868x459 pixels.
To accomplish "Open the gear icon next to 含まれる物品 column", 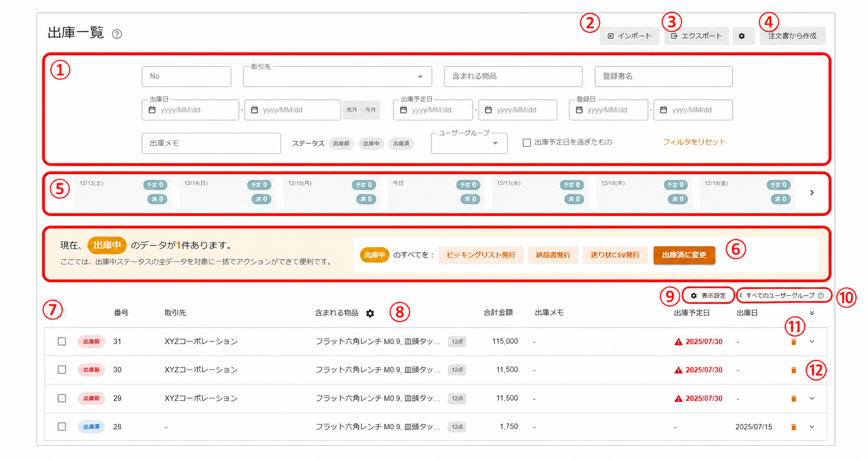I will 370,313.
